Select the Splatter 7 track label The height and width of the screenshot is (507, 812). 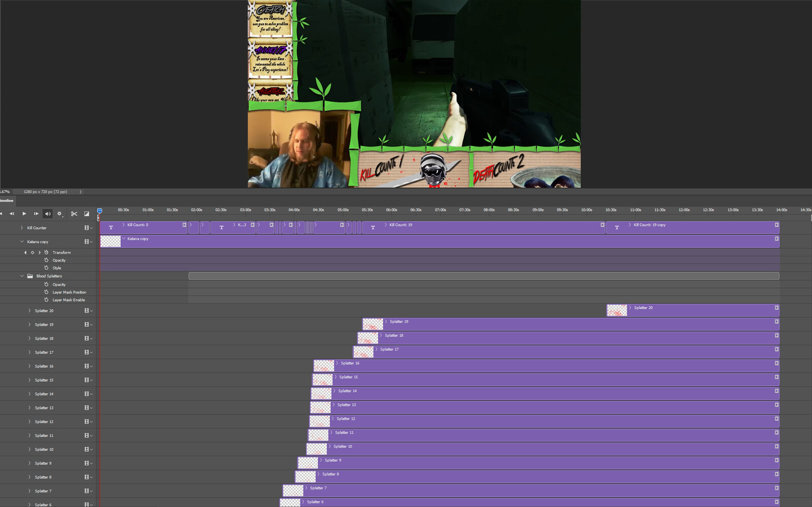pyautogui.click(x=43, y=491)
